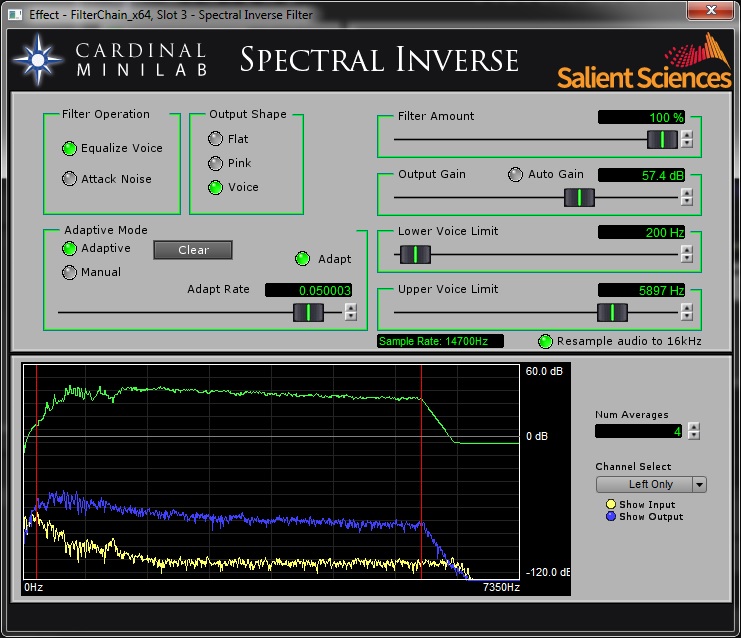This screenshot has height=638, width=741.
Task: Choose Voice output shape
Action: point(215,187)
